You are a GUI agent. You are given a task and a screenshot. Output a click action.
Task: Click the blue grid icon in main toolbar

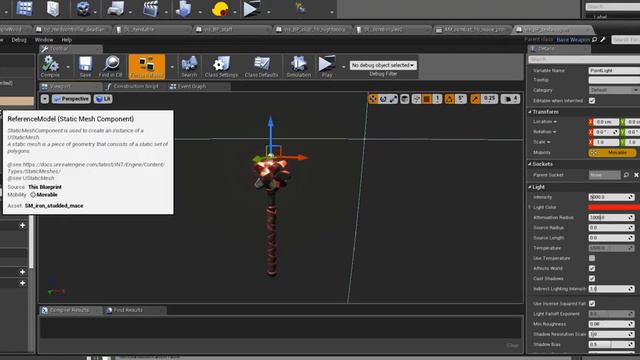coord(24,9)
